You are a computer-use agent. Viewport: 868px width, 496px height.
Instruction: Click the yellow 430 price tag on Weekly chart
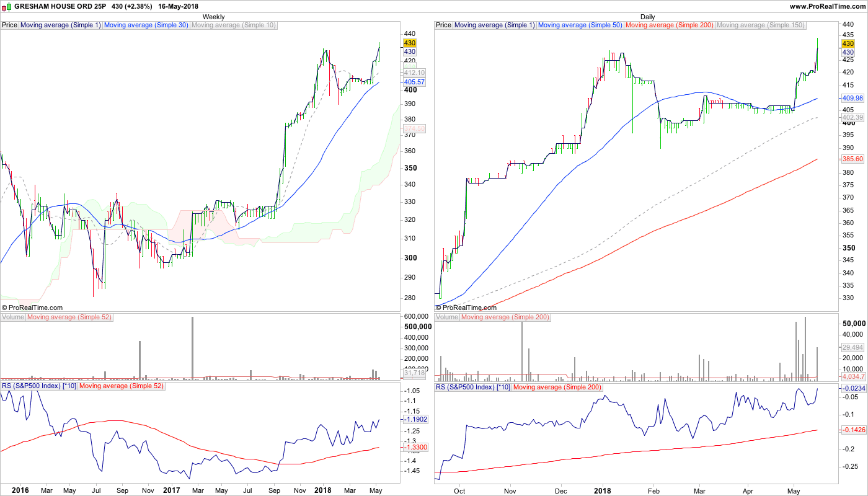point(409,43)
